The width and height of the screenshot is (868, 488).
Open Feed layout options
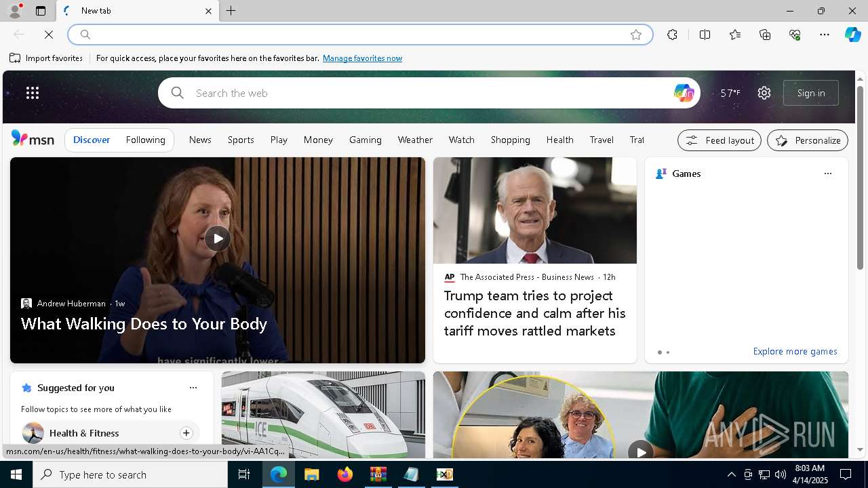point(719,140)
